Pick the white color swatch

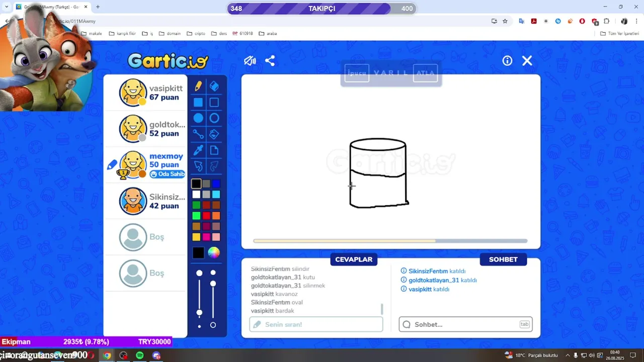tap(196, 195)
